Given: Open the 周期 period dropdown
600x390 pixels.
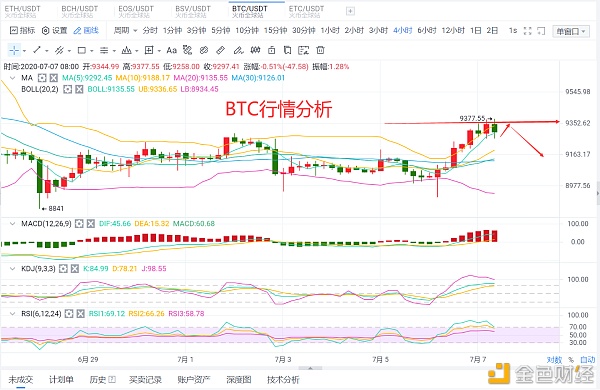Looking at the screenshot, I should click(125, 30).
